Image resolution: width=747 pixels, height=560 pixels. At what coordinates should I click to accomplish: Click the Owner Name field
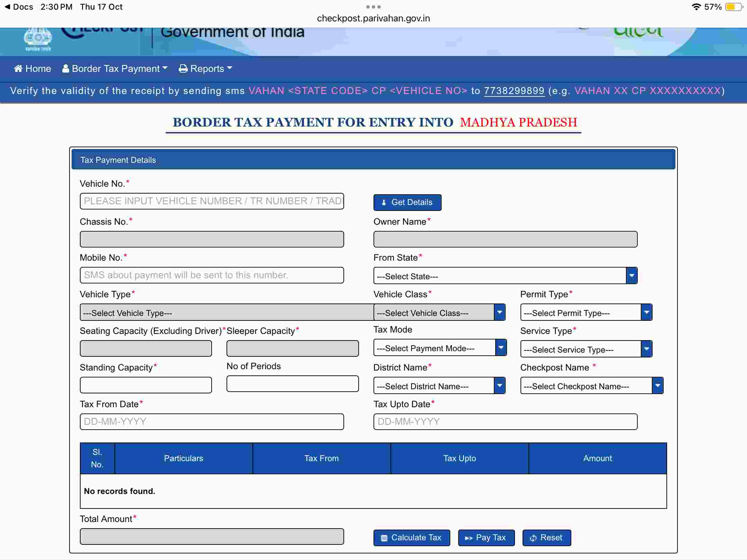pos(505,239)
